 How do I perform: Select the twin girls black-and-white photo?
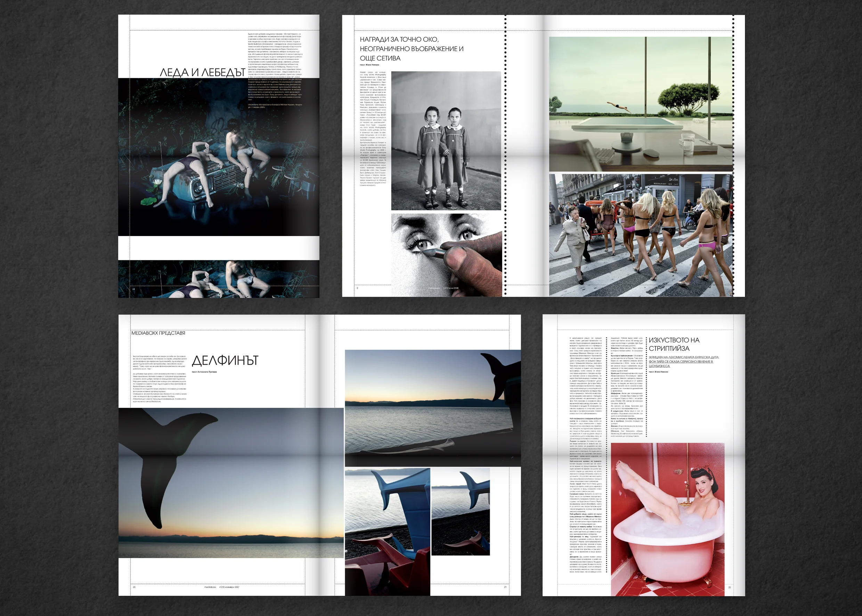[446, 141]
